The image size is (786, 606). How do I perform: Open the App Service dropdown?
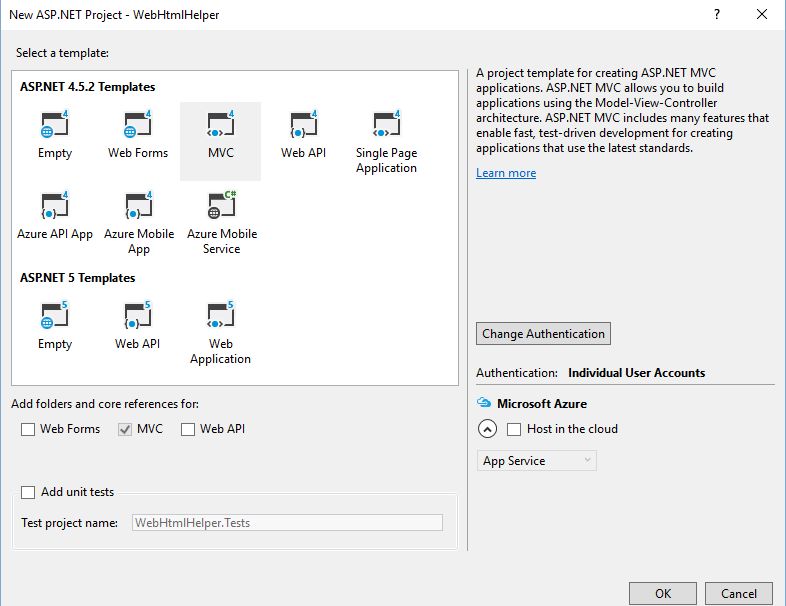pos(536,461)
